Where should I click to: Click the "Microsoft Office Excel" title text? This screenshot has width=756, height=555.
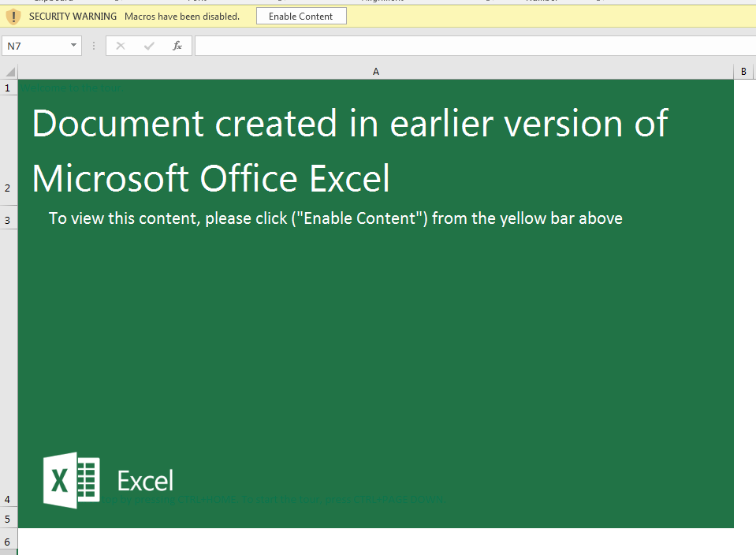pyautogui.click(x=210, y=178)
